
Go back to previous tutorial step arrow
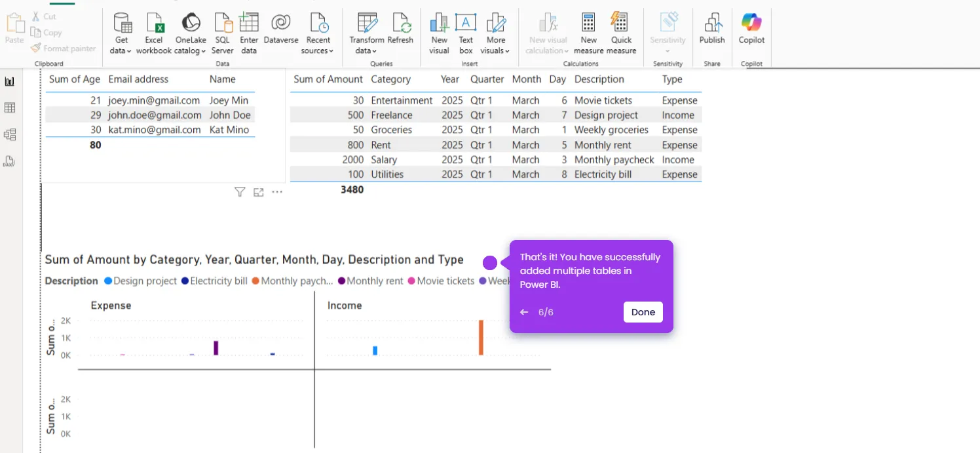coord(524,312)
